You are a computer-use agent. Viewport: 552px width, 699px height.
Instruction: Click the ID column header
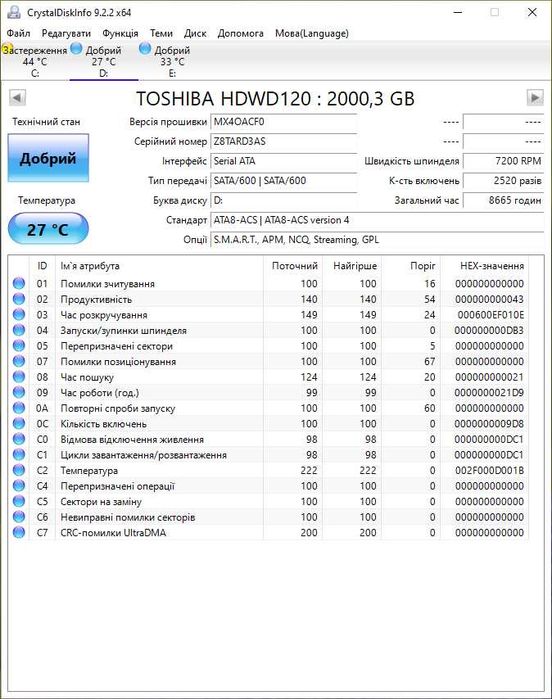42,266
